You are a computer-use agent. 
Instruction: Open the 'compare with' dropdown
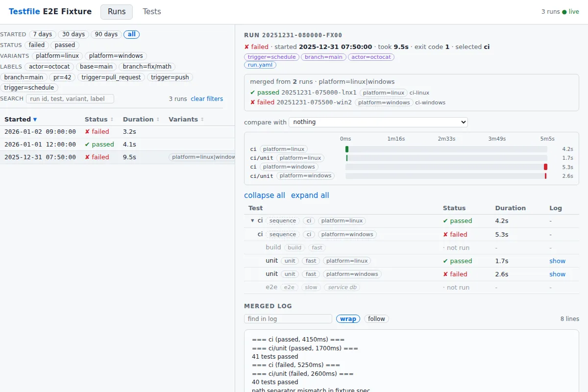(378, 122)
